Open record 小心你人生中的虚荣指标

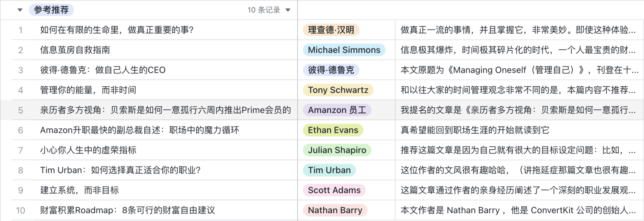(88, 150)
